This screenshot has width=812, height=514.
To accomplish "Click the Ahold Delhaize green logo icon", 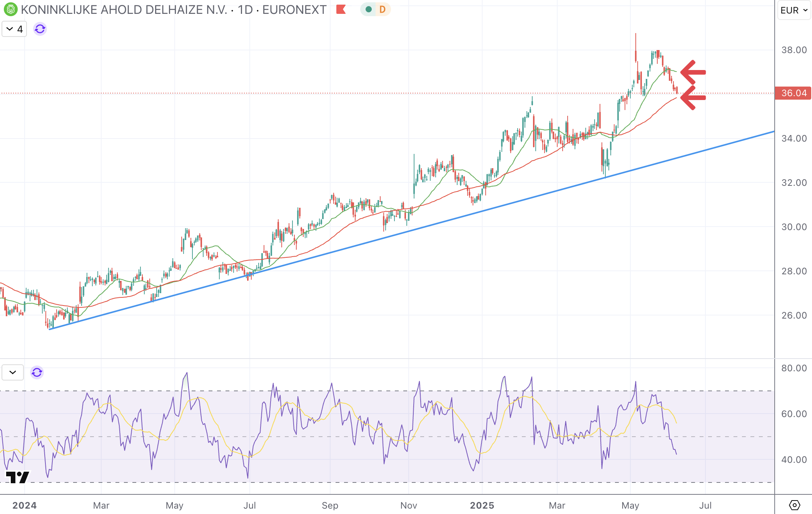I will coord(10,9).
